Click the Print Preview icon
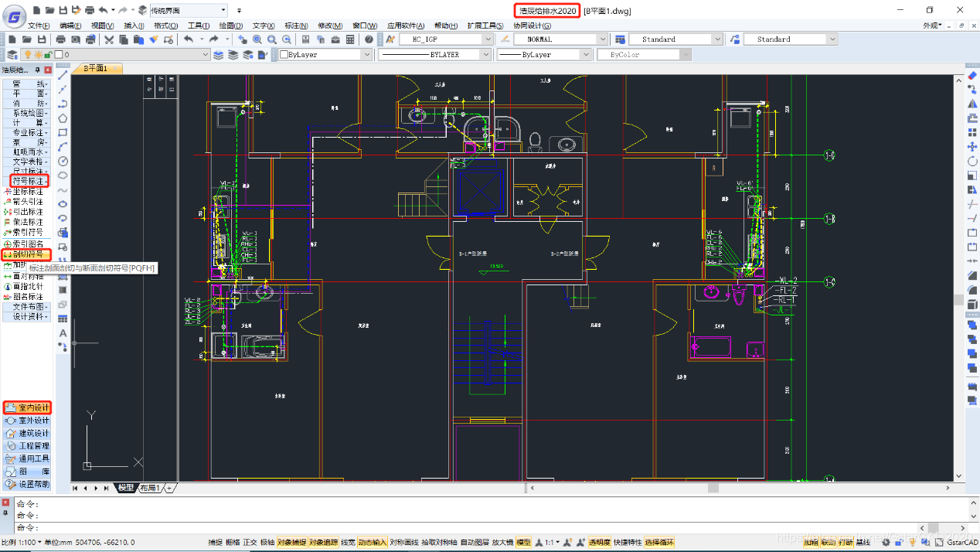This screenshot has height=552, width=980. coord(75,39)
